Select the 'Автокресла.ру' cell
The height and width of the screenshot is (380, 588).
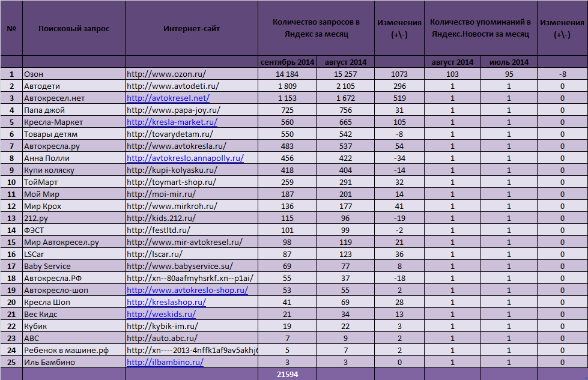point(74,146)
